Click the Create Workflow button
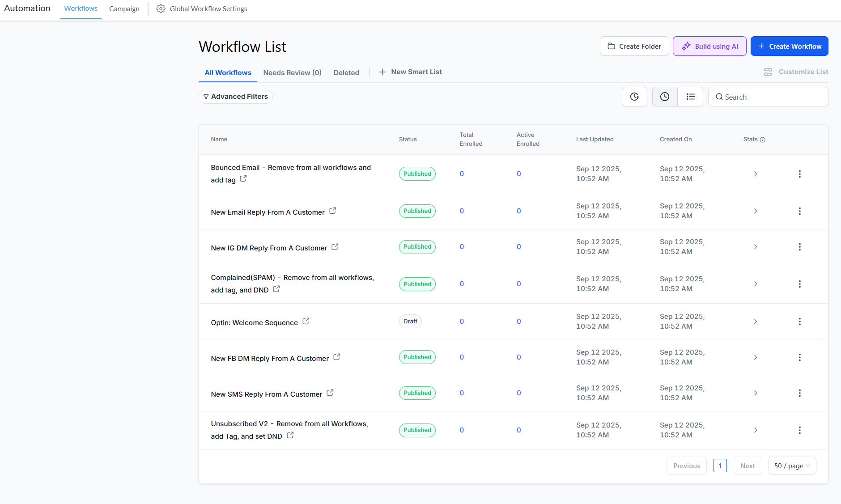 [789, 46]
